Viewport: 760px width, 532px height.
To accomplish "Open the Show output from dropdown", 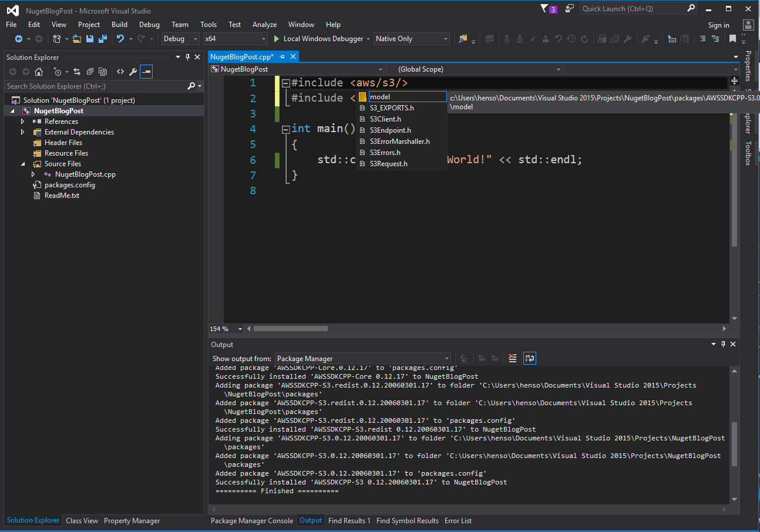I will coord(362,358).
